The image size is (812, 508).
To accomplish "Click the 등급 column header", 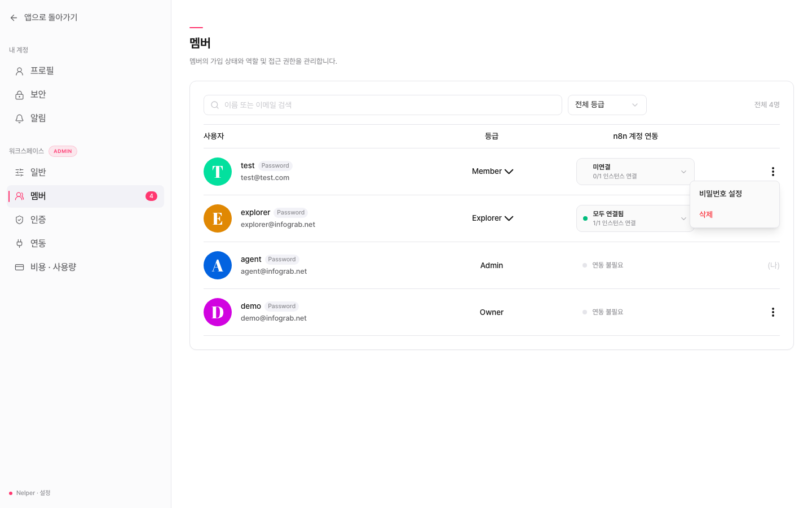I will (x=492, y=136).
